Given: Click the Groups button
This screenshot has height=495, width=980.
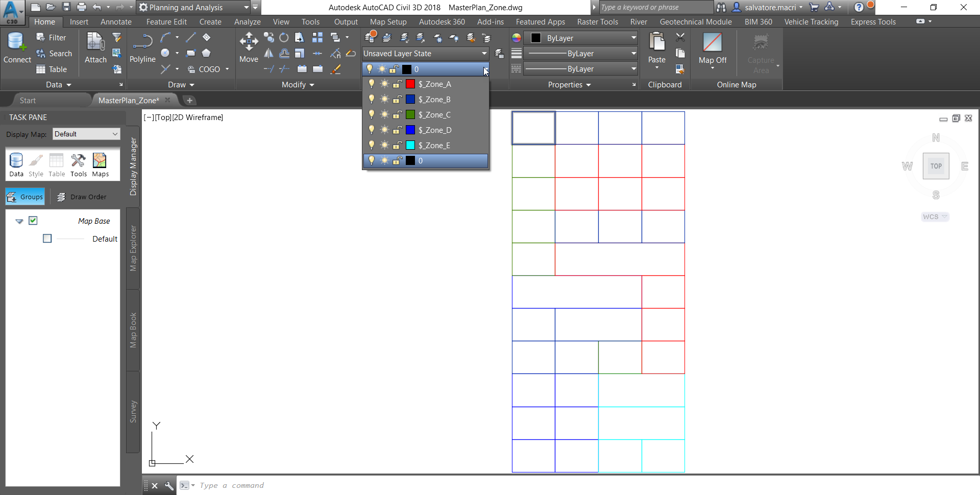Looking at the screenshot, I should (25, 197).
